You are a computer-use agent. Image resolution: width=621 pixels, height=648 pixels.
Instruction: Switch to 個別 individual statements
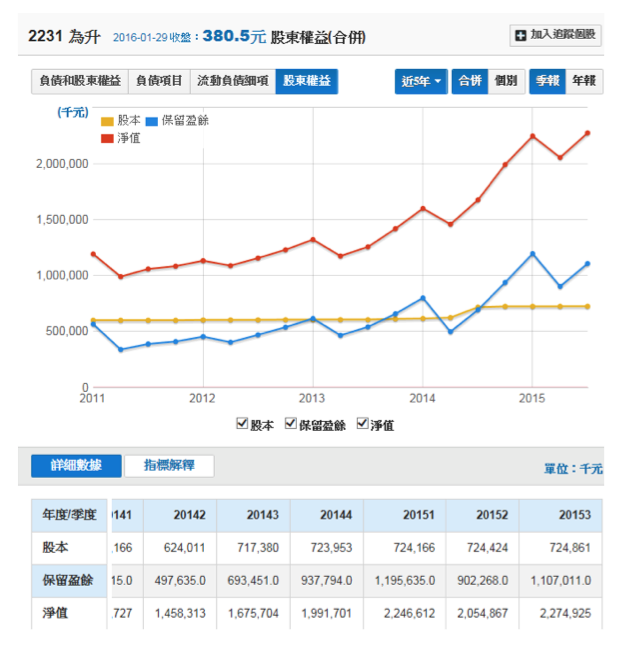pyautogui.click(x=505, y=81)
